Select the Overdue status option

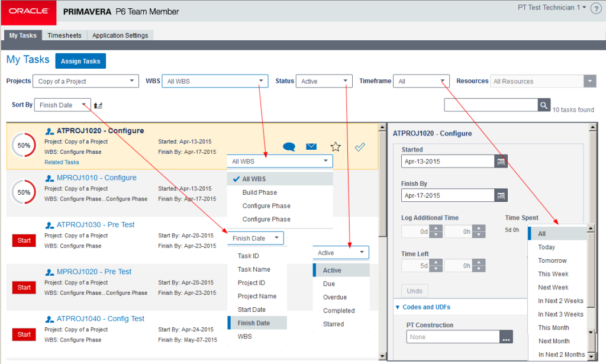coord(335,297)
